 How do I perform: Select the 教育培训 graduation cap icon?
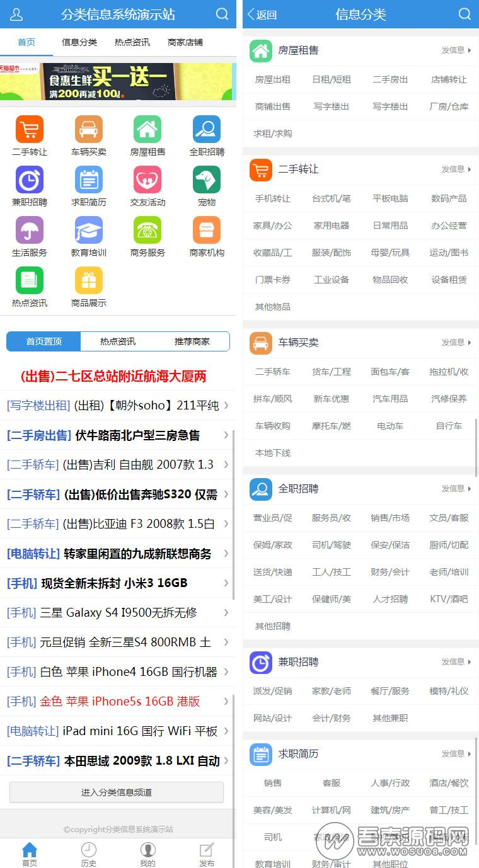(x=89, y=231)
